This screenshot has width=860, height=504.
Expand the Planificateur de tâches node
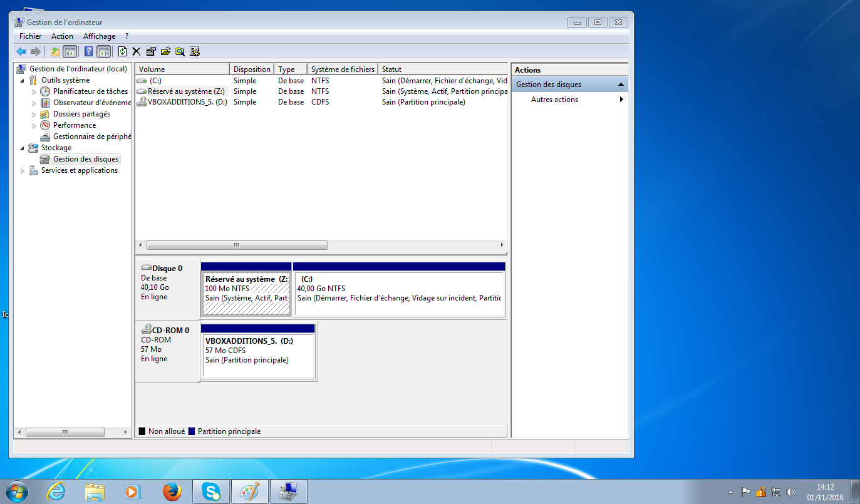[x=34, y=91]
